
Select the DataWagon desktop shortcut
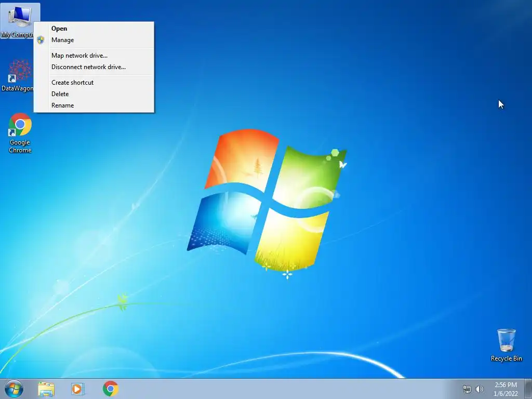pyautogui.click(x=17, y=75)
